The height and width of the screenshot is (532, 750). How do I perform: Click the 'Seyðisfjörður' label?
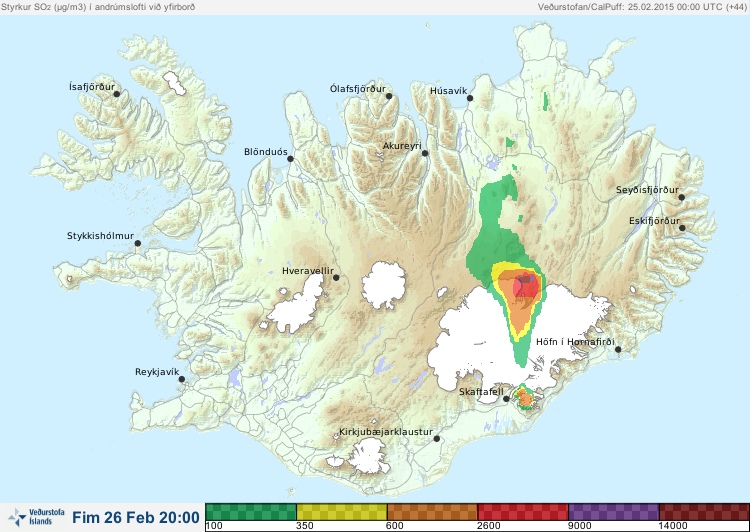(647, 190)
